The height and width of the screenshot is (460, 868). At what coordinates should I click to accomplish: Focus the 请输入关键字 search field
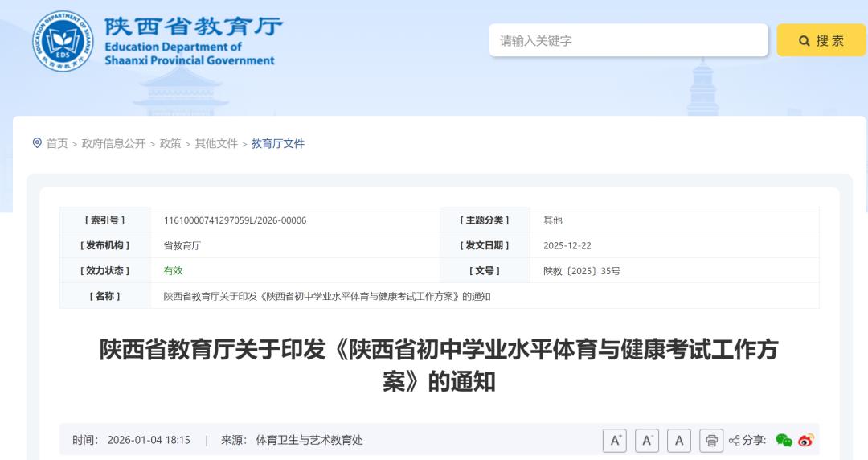(x=627, y=40)
